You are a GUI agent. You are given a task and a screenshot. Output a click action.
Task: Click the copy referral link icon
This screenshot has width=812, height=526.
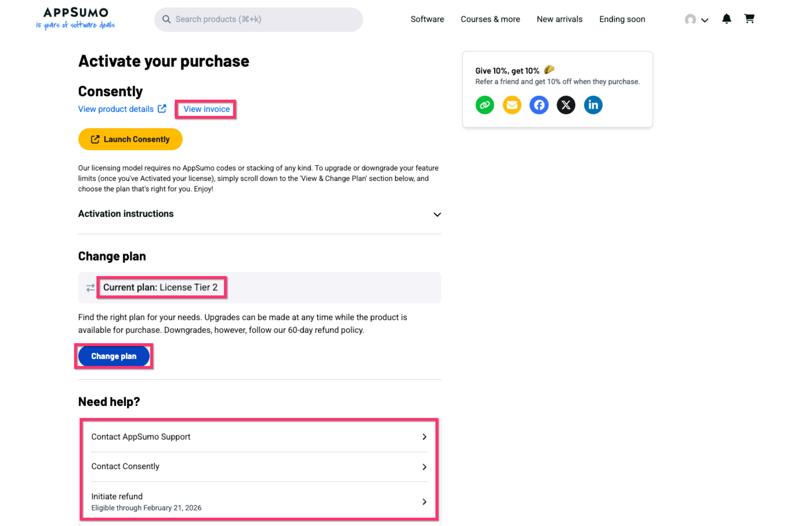click(485, 105)
